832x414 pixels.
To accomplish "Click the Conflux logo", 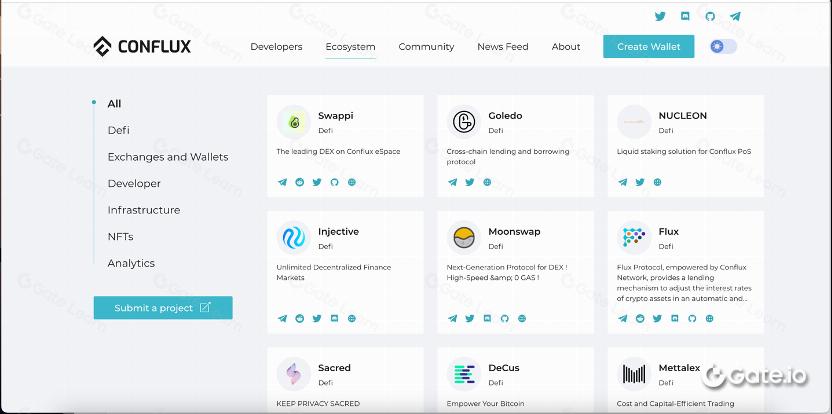I will click(x=142, y=47).
